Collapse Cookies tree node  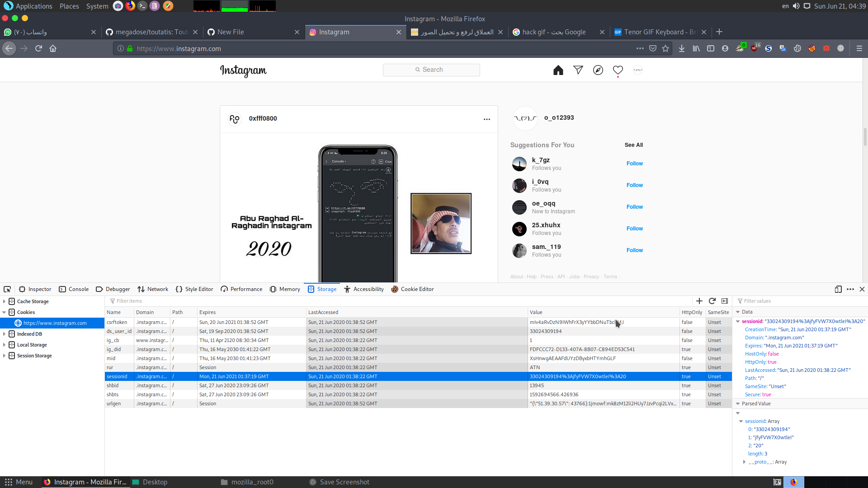[4, 312]
